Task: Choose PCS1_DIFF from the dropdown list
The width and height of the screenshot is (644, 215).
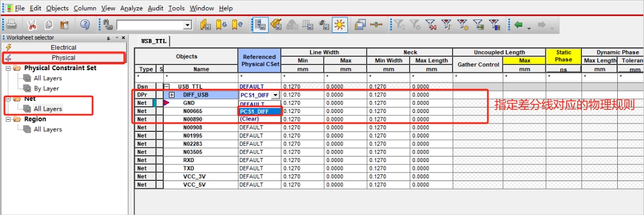Action: [260, 111]
